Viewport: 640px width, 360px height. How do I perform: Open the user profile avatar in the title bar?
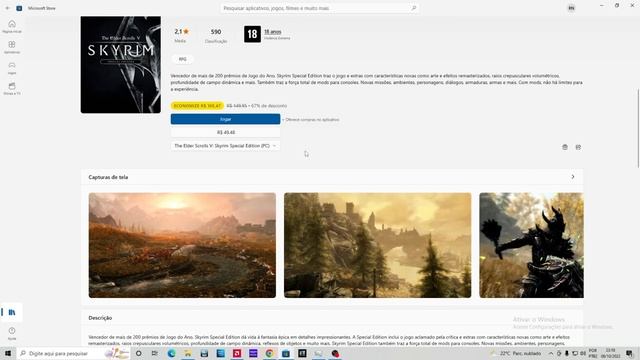click(571, 8)
